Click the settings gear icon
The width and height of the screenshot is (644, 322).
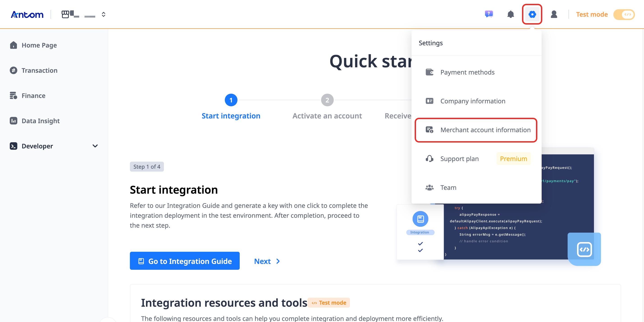pos(532,14)
